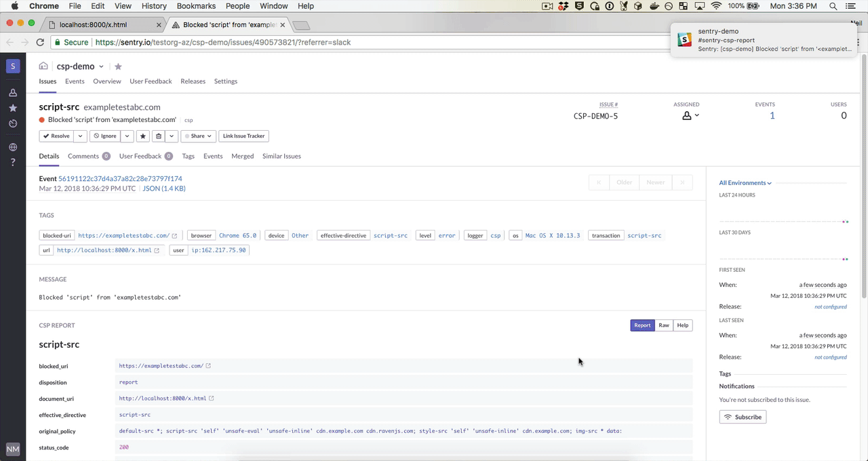Open Chrome History menu
Viewport: 868px width, 461px height.
coord(154,6)
